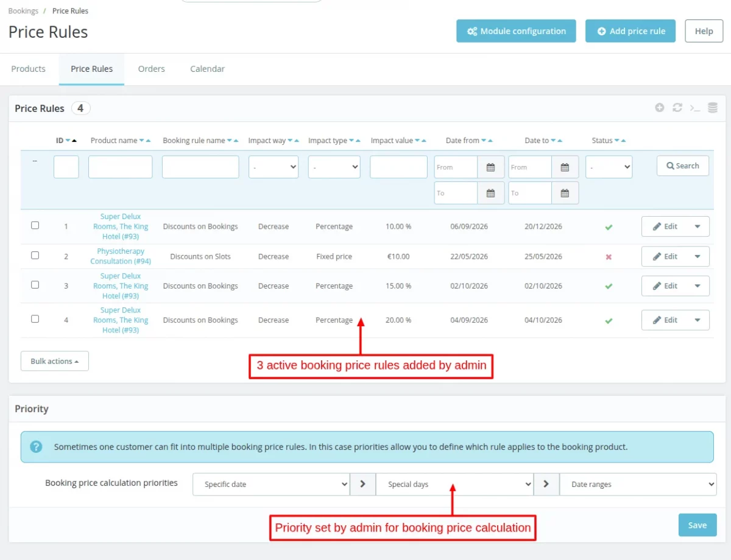Sort Booking rule name ascending
The height and width of the screenshot is (560, 731).
pyautogui.click(x=236, y=141)
